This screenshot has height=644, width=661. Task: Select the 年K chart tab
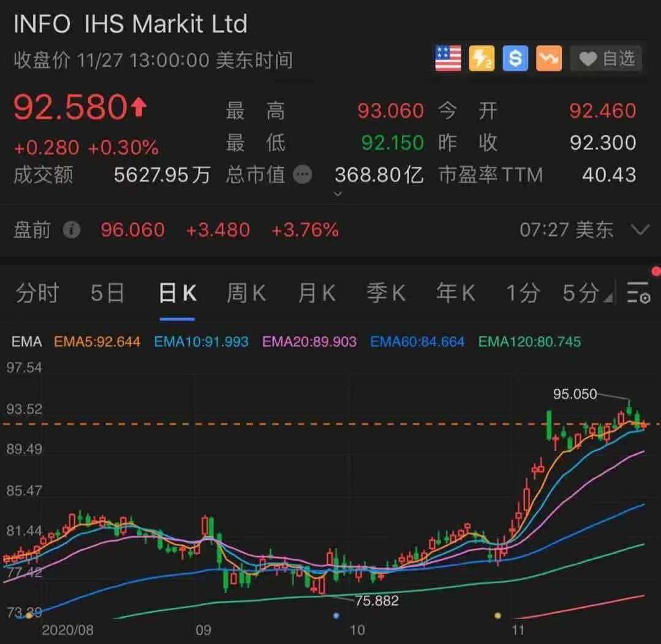pyautogui.click(x=455, y=293)
